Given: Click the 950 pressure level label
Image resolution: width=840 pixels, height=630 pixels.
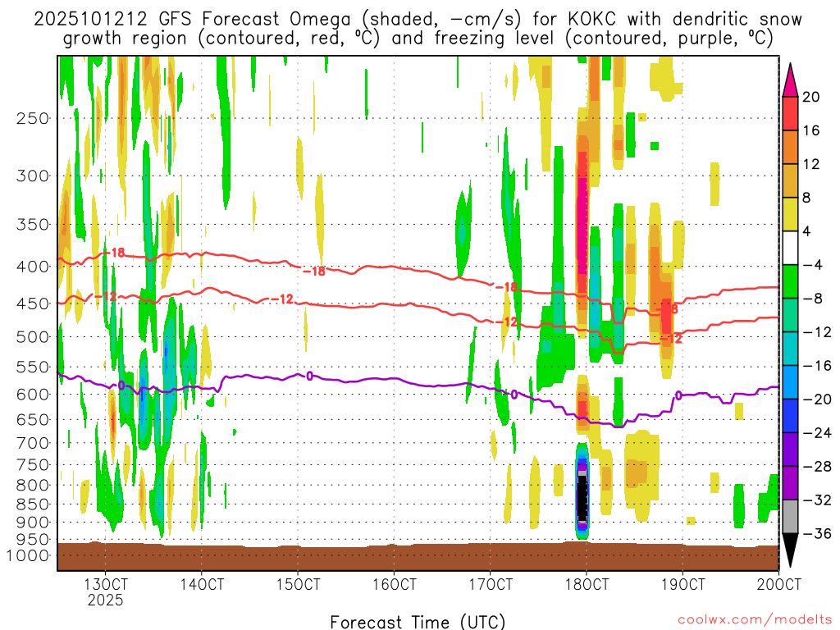Looking at the screenshot, I should click(33, 540).
